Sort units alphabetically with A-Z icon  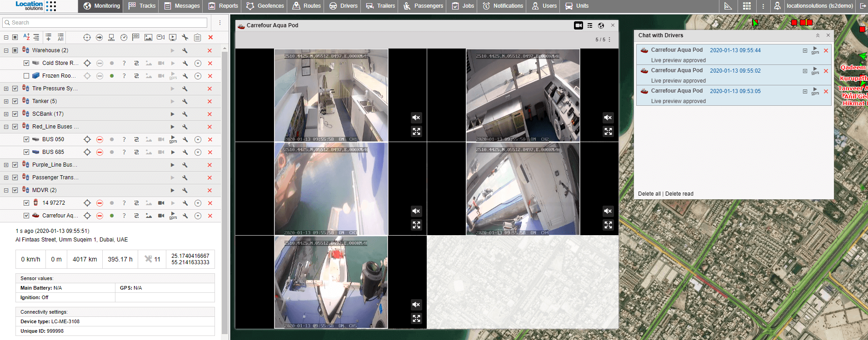(x=26, y=37)
